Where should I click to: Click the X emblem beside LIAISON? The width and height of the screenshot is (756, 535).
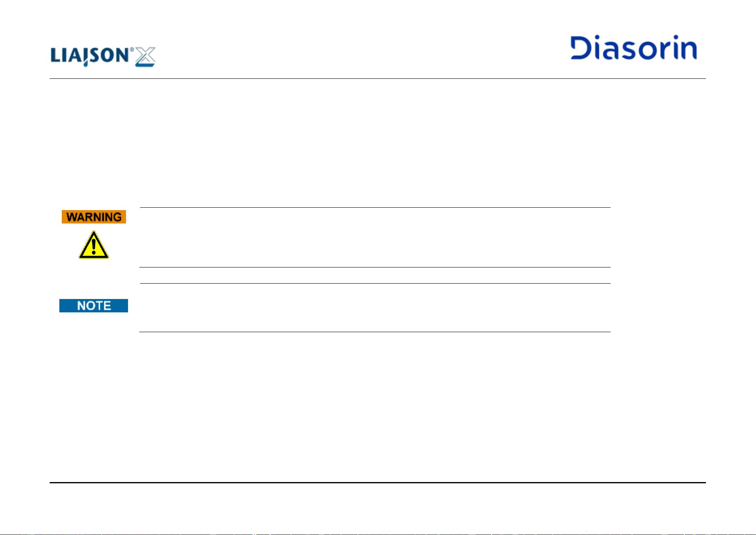coord(145,57)
